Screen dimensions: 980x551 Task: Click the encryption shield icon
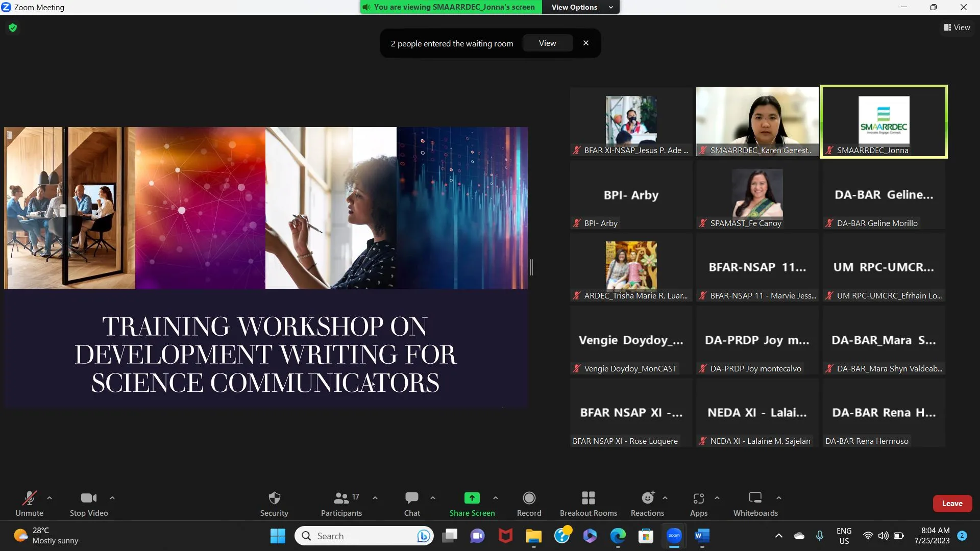(x=13, y=28)
